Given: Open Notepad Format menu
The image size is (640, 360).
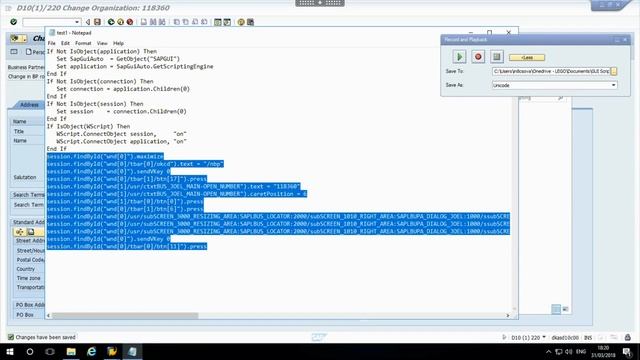Looking at the screenshot, I should point(83,43).
